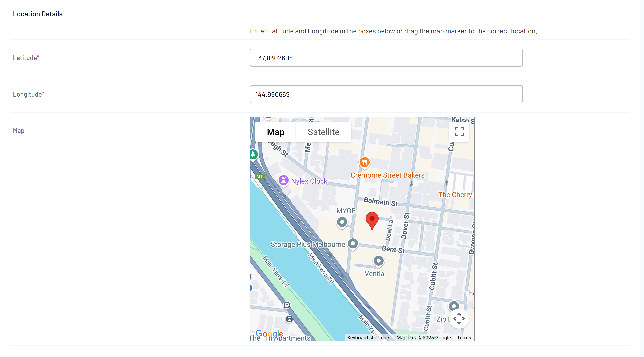Screen dimensions: 644x357
Task: Click the Nylex Clock landmark icon
Action: click(x=283, y=180)
